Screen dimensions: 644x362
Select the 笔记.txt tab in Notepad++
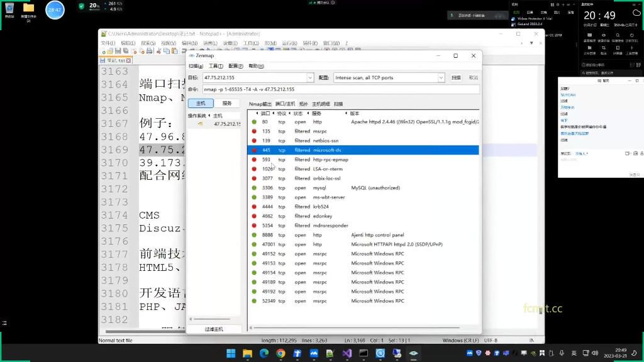click(x=116, y=60)
